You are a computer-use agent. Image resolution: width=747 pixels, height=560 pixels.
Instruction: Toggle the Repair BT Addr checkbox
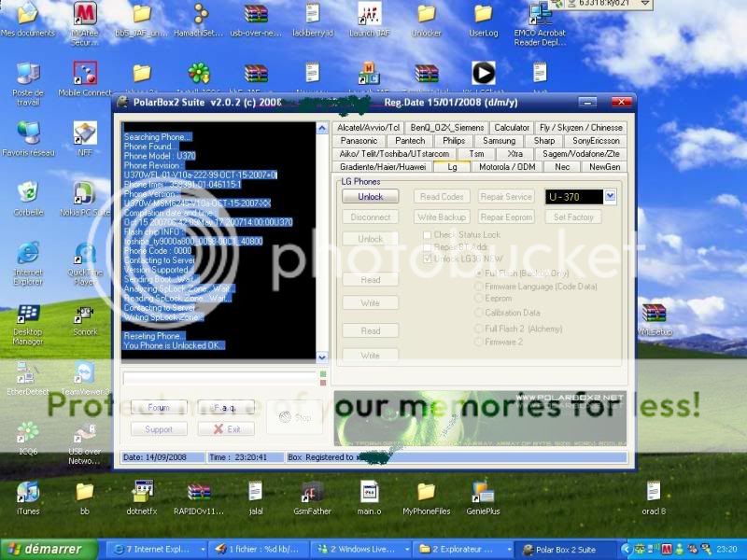pyautogui.click(x=428, y=247)
